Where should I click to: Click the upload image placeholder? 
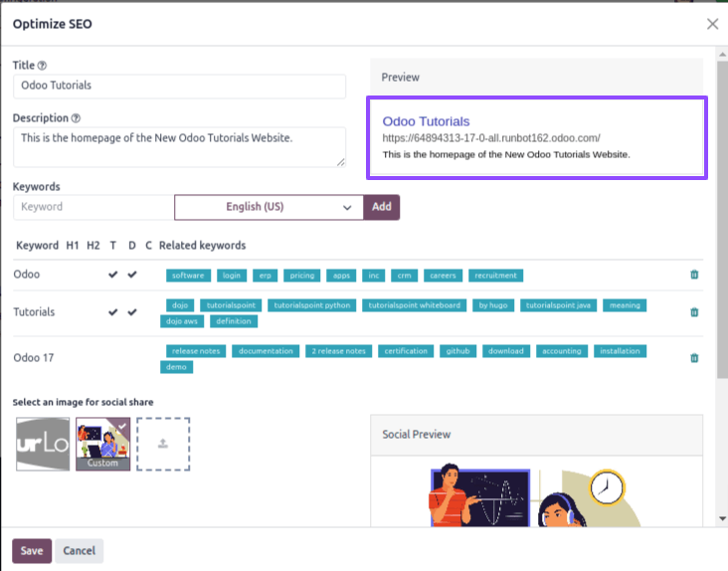click(x=163, y=444)
